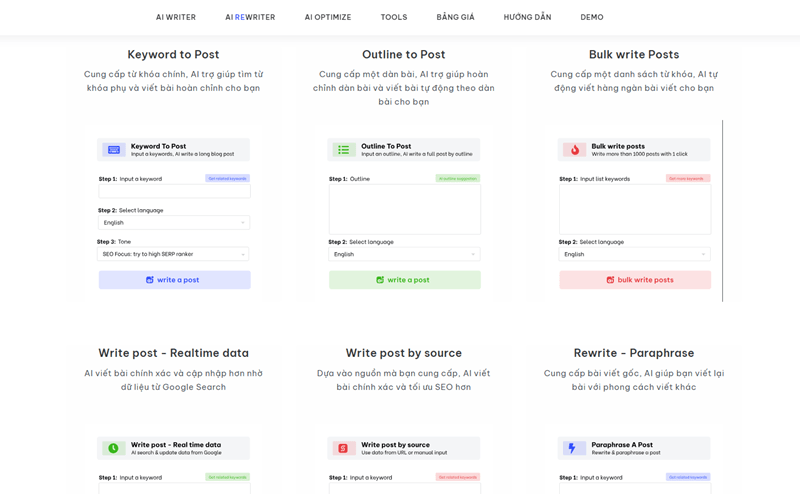Click the blue write a post button
Screen dimensions: 800x494
174,280
